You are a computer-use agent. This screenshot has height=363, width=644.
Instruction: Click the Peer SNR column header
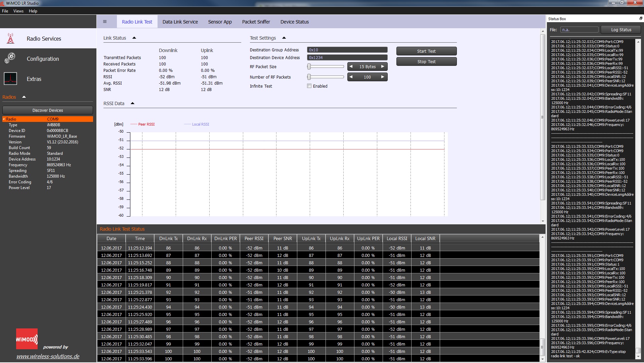pyautogui.click(x=283, y=238)
